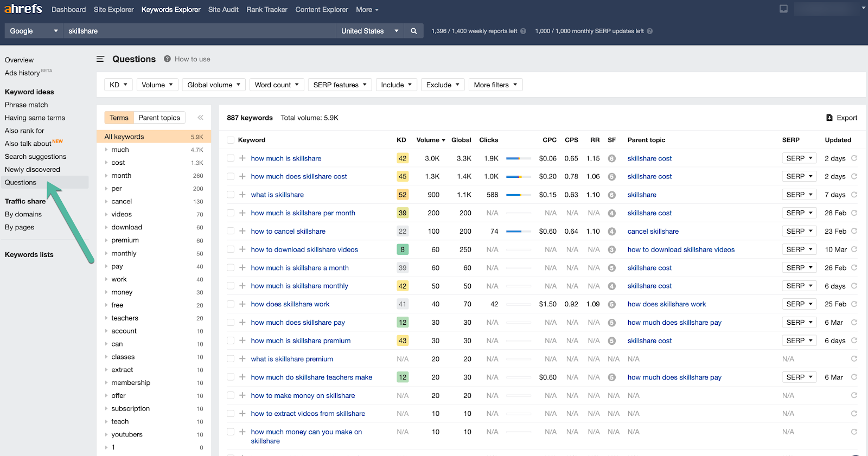This screenshot has width=868, height=456.
Task: Add 'how much is skillshare' with plus icon
Action: tap(242, 158)
